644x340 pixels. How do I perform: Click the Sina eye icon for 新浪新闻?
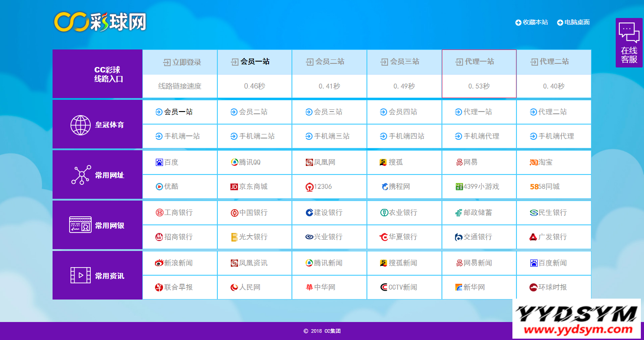(159, 263)
